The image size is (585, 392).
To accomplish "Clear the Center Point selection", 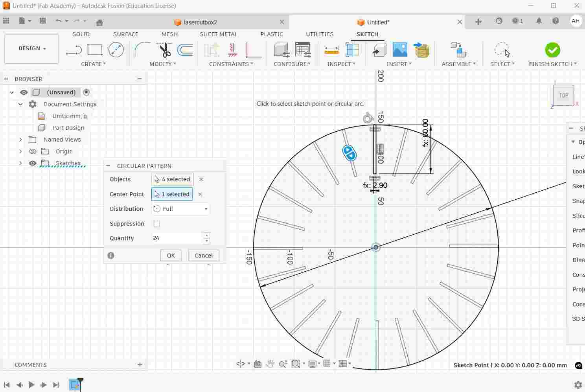I will pyautogui.click(x=200, y=194).
